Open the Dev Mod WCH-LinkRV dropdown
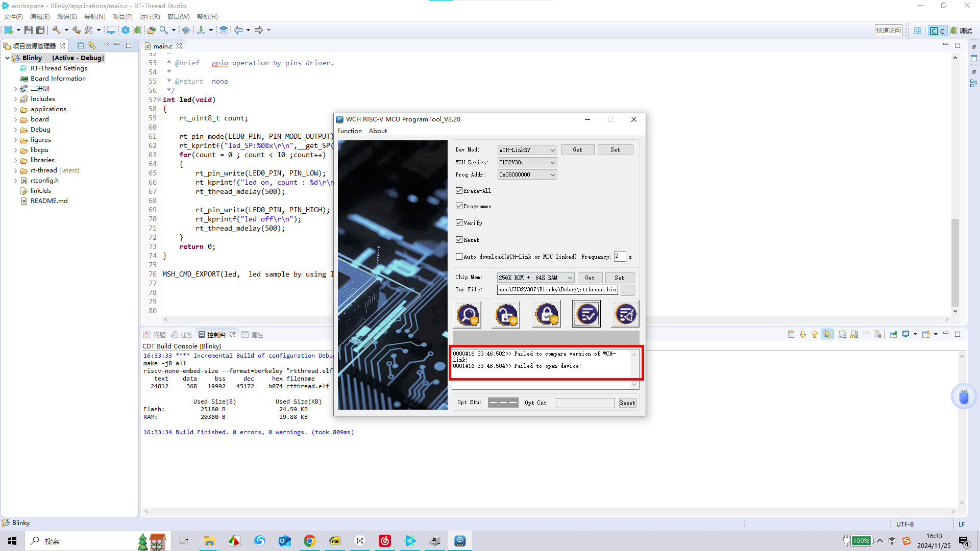 527,150
